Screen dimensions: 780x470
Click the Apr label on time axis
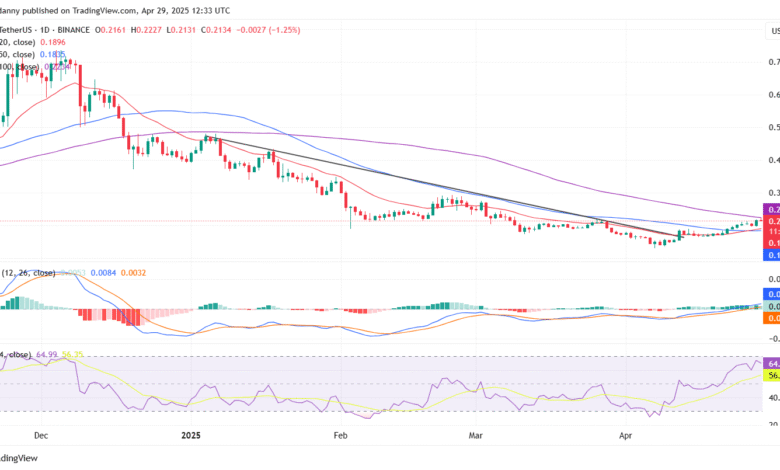[627, 437]
